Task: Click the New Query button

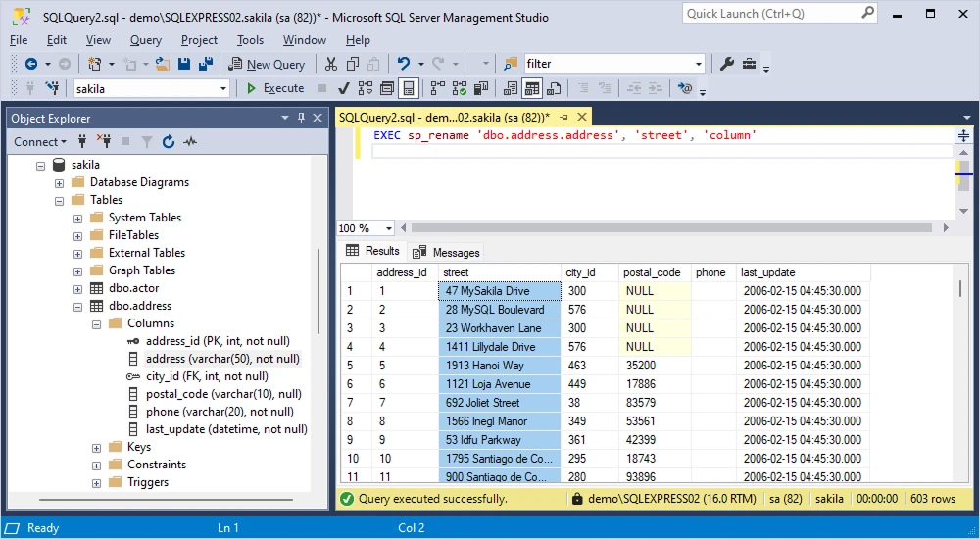Action: (267, 64)
